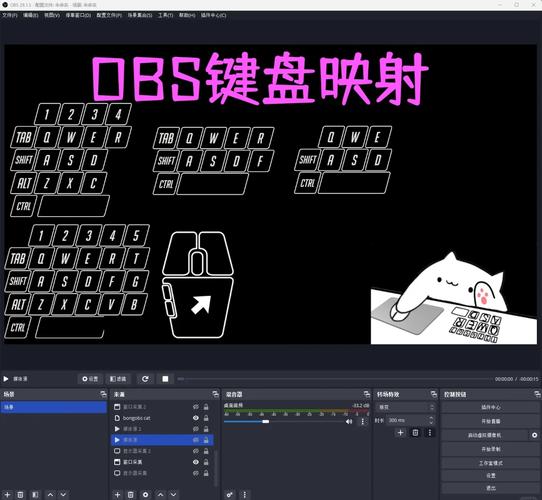The width and height of the screenshot is (542, 500).
Task: Restart media with the circular arrow icon
Action: pos(145,379)
